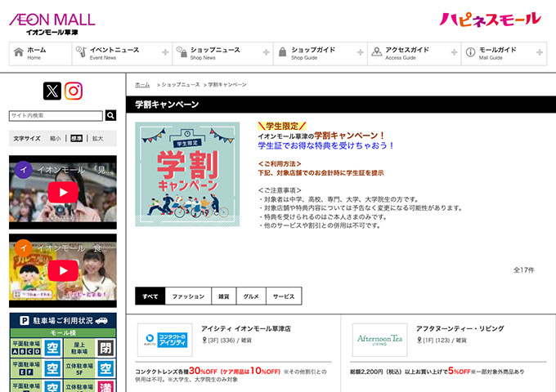Select the ファッション category tab
The width and height of the screenshot is (556, 392).
[188, 296]
